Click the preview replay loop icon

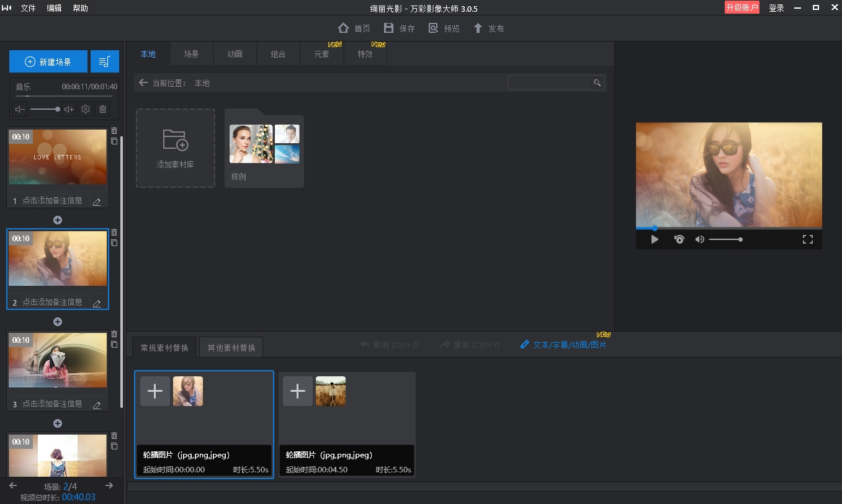tap(679, 239)
